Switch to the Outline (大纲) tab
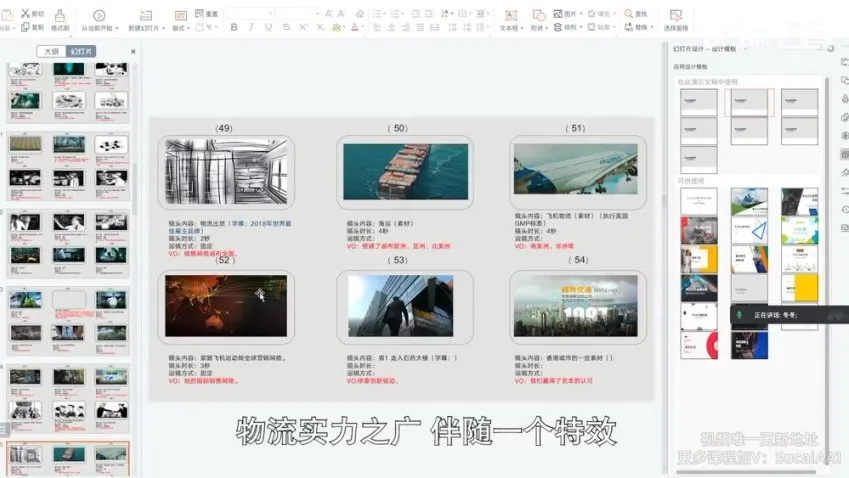 click(50, 51)
